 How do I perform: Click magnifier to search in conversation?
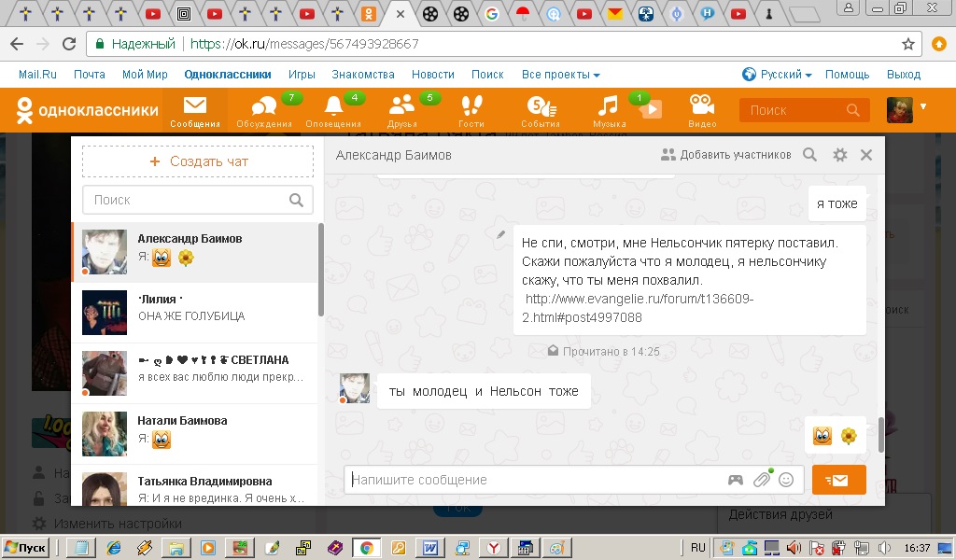[810, 155]
